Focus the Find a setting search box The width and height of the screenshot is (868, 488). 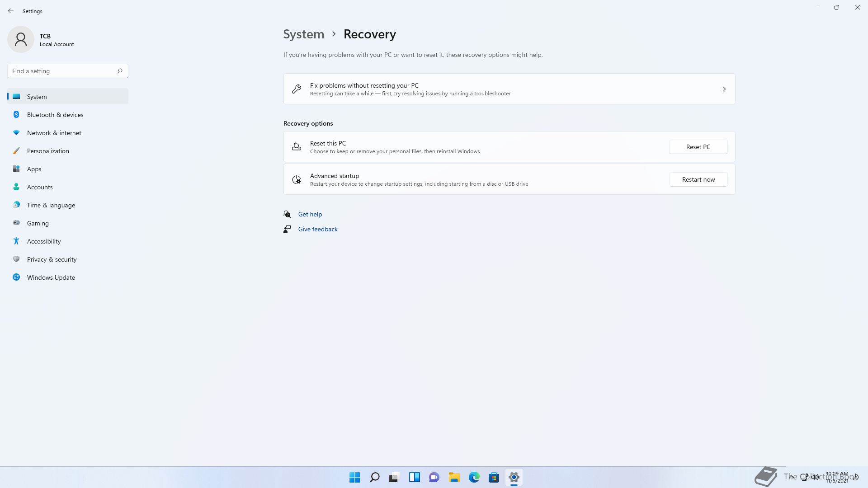(68, 71)
